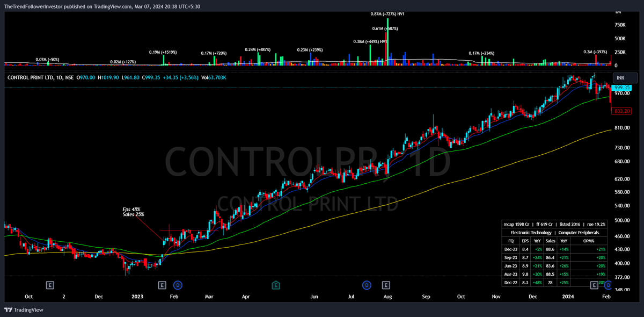
Task: Select the dividend D marker near July
Action: click(x=367, y=285)
